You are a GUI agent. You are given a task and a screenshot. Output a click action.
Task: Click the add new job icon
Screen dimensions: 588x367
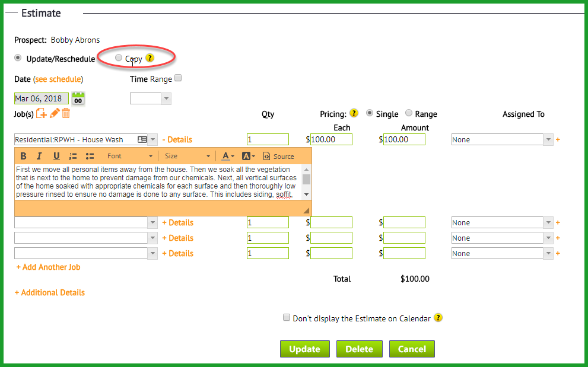click(42, 113)
